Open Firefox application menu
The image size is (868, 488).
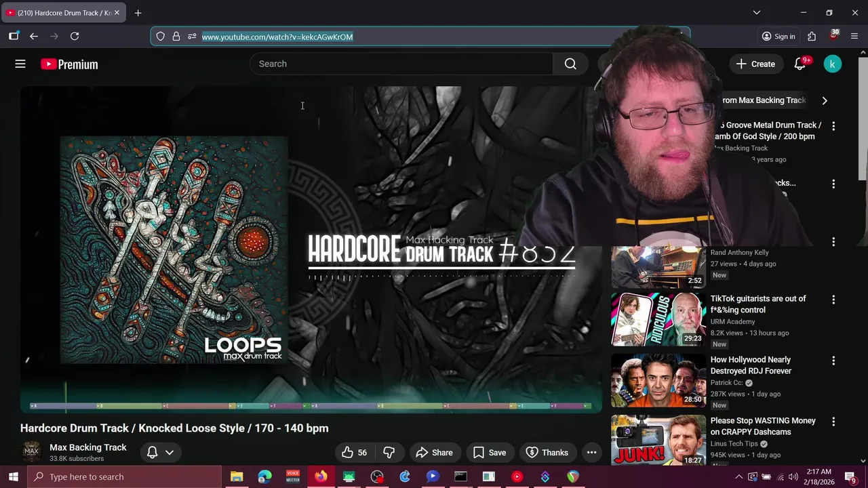(854, 37)
